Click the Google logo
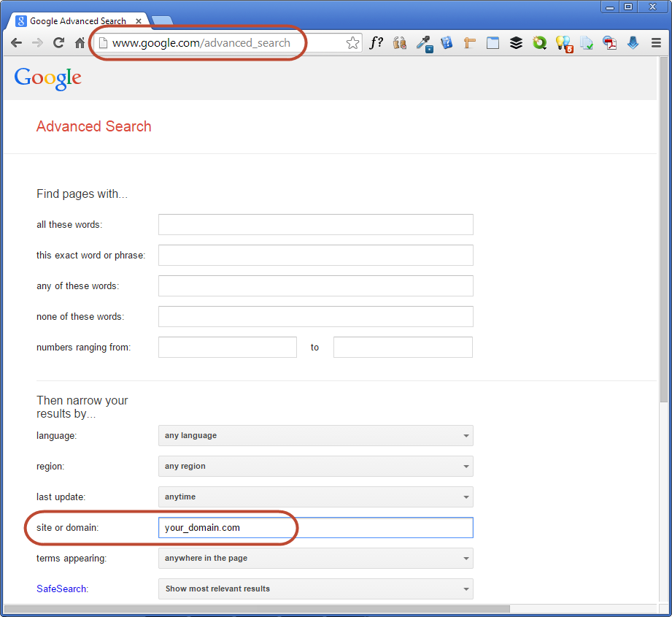 tap(47, 78)
